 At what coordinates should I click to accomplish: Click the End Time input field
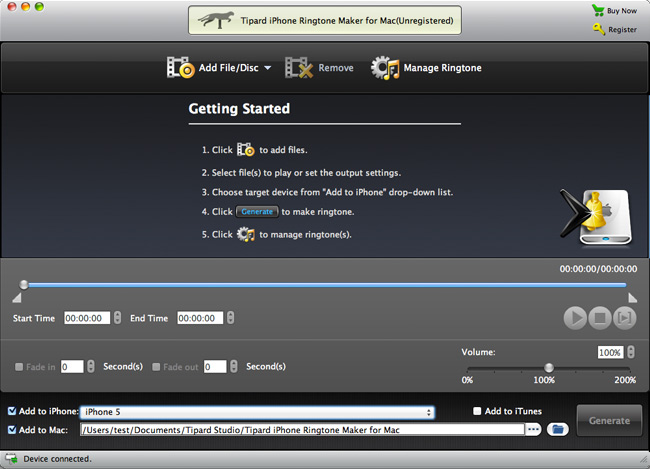[x=200, y=318]
